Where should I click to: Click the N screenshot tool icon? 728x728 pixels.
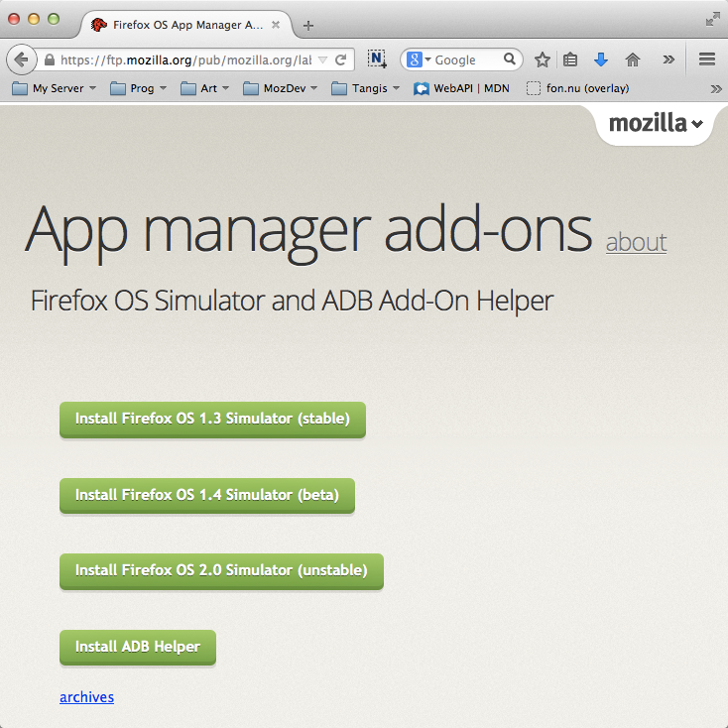pyautogui.click(x=377, y=59)
